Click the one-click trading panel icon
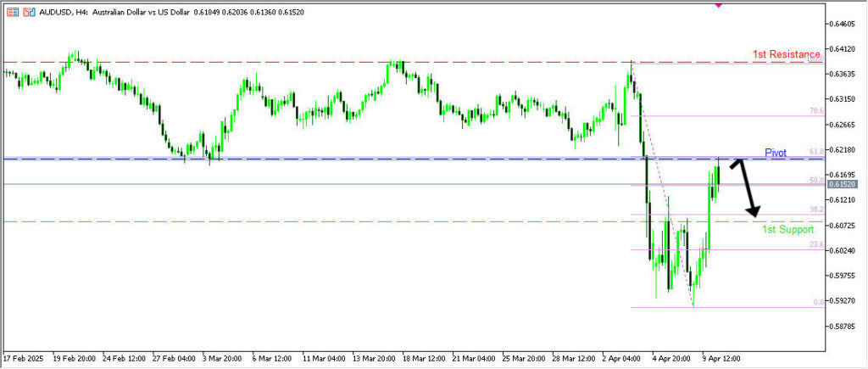The image size is (868, 369). [x=29, y=12]
